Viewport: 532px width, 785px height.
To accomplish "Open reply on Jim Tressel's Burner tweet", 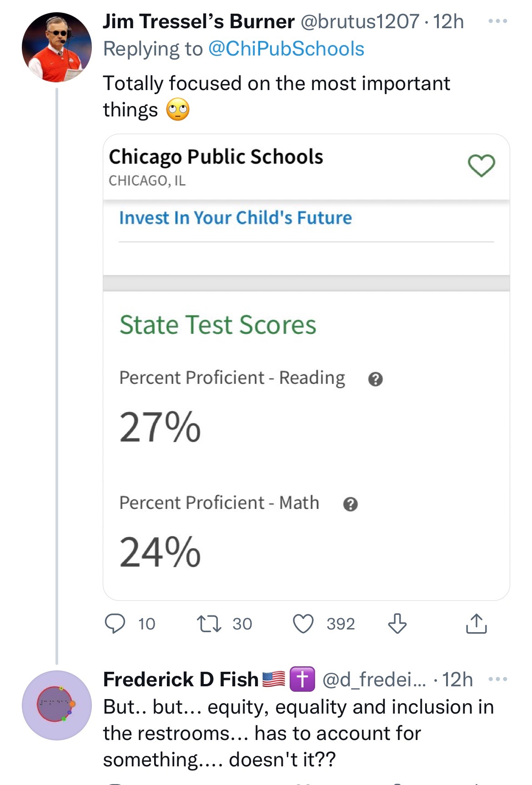I will (x=115, y=624).
